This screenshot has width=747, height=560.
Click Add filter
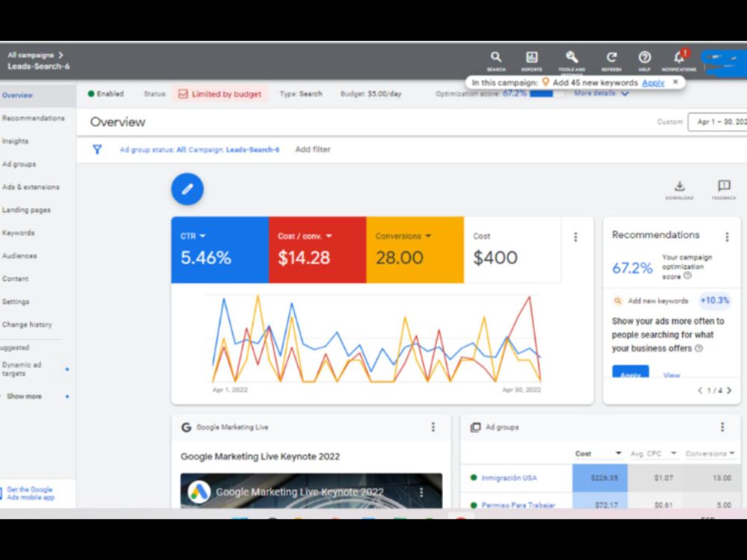pyautogui.click(x=312, y=149)
